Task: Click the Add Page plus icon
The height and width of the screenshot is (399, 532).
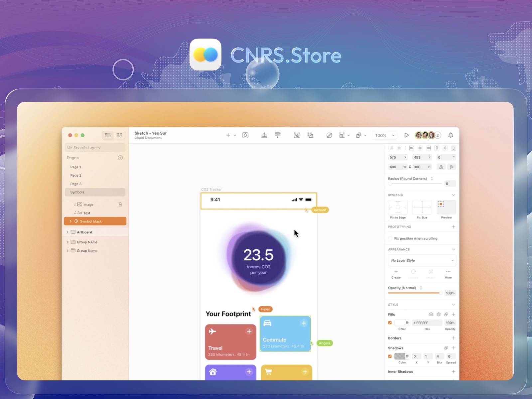Action: click(120, 158)
